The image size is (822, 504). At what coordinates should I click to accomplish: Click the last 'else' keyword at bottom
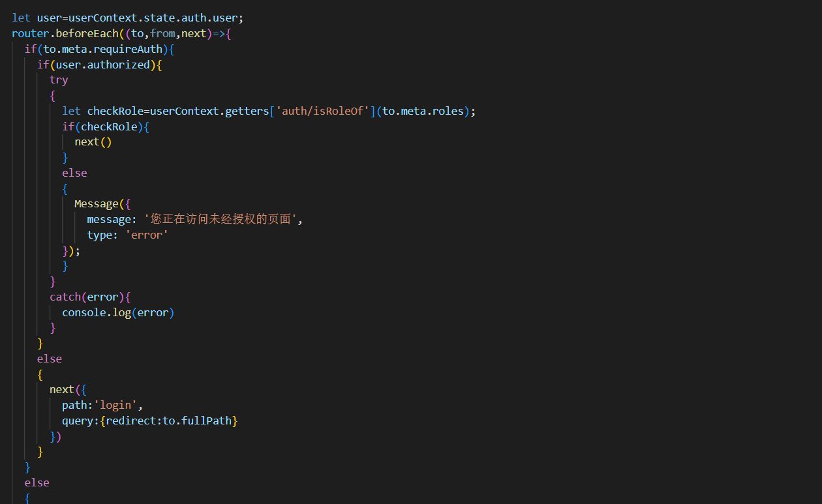pos(37,482)
